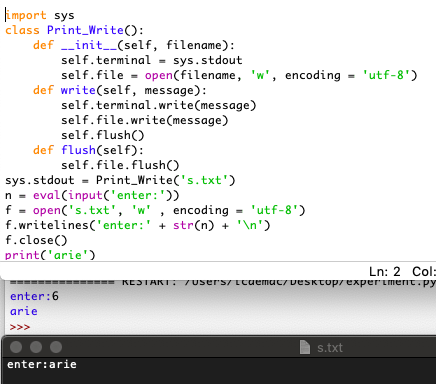Click the 'flush' method name in def line
The image size is (436, 384).
point(78,150)
